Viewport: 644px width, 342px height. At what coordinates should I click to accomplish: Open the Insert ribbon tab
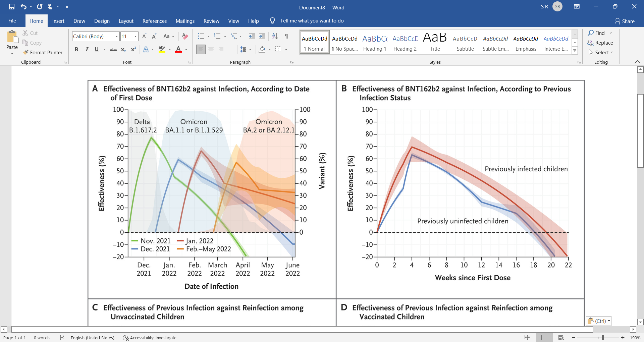58,21
